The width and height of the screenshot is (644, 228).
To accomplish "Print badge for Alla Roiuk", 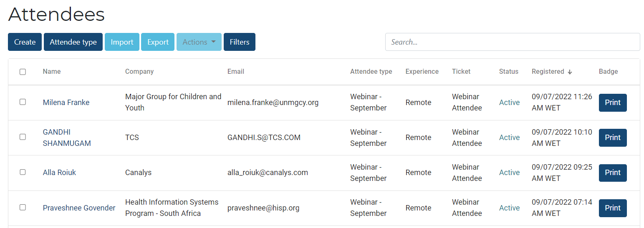I will point(612,173).
